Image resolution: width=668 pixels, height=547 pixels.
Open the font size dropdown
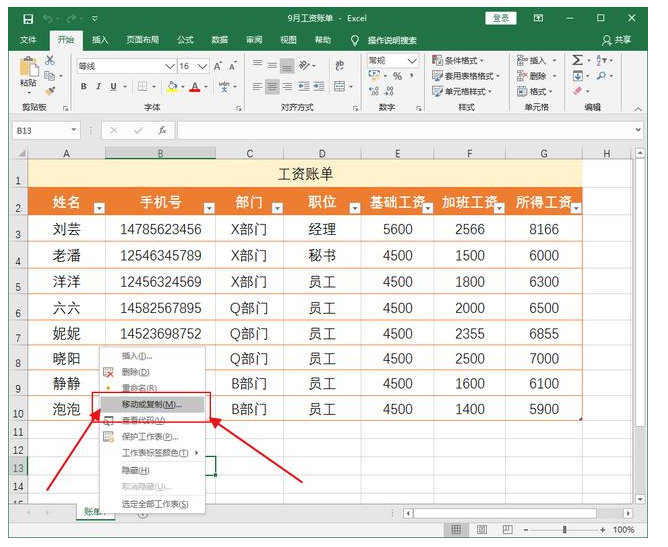pyautogui.click(x=203, y=65)
